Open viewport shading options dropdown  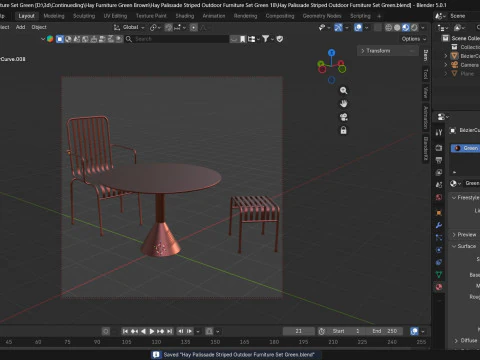(423, 28)
